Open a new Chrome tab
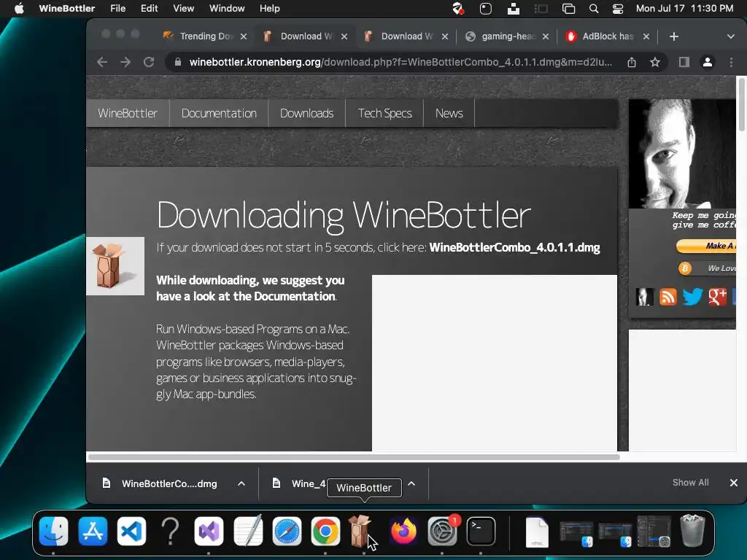The image size is (747, 560). 673,36
